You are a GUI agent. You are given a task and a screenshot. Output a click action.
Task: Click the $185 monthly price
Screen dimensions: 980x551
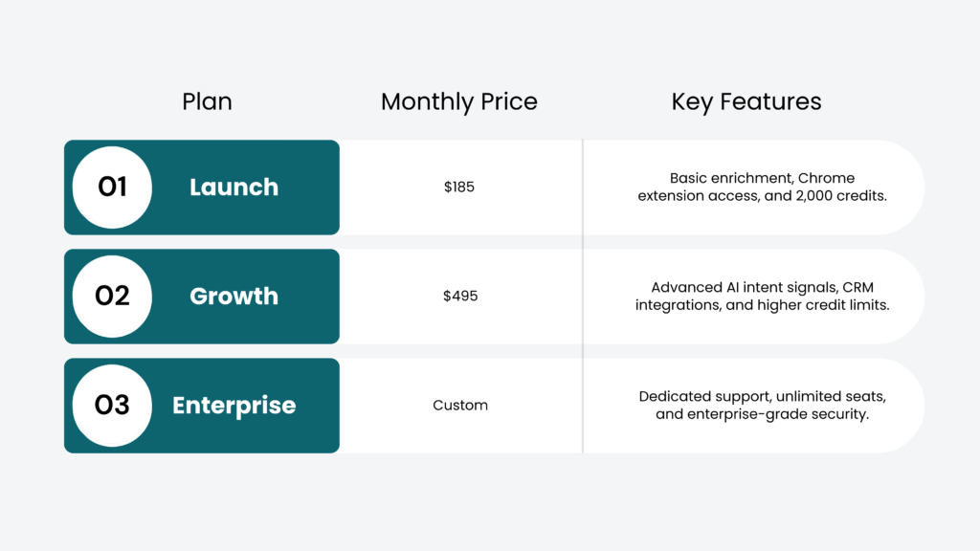tap(459, 187)
